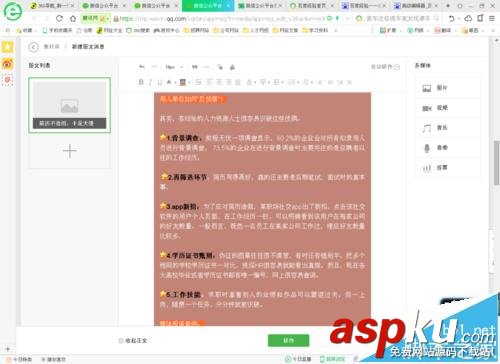Switch to the 百度经验首页 browser tab
This screenshot has width=500, height=364.
(x=311, y=6)
